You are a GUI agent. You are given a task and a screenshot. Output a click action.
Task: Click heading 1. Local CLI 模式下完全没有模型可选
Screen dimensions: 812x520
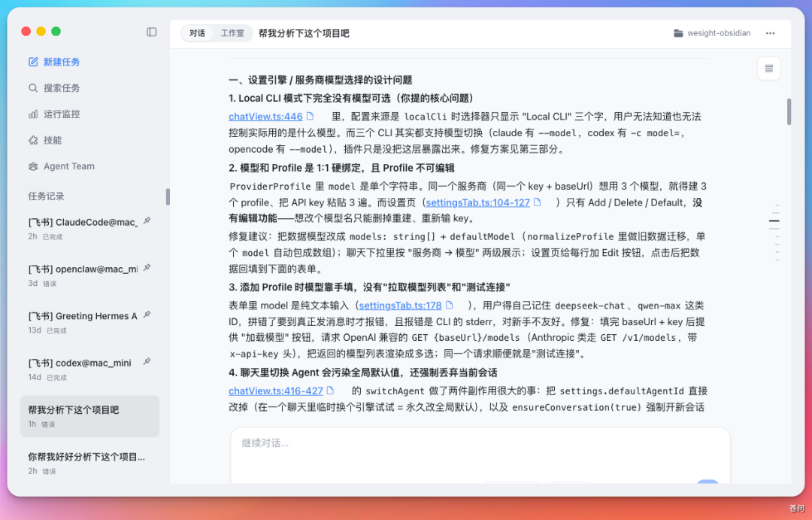click(351, 98)
